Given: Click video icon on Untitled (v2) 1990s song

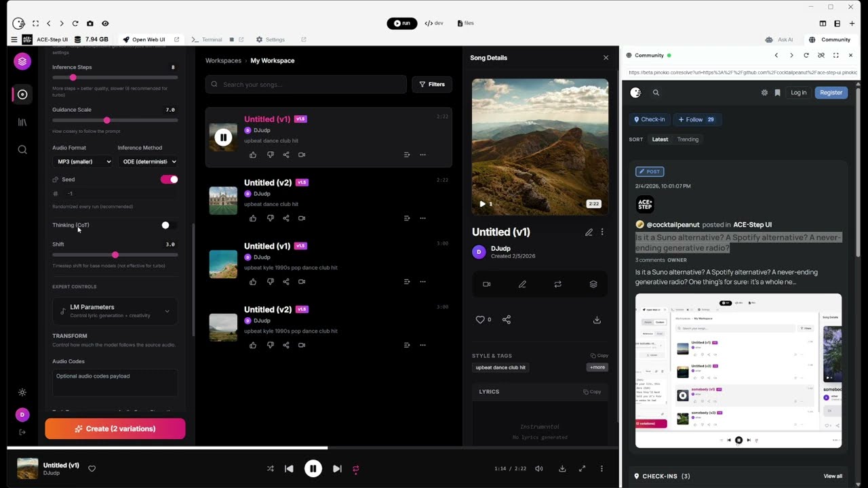Looking at the screenshot, I should (x=302, y=345).
